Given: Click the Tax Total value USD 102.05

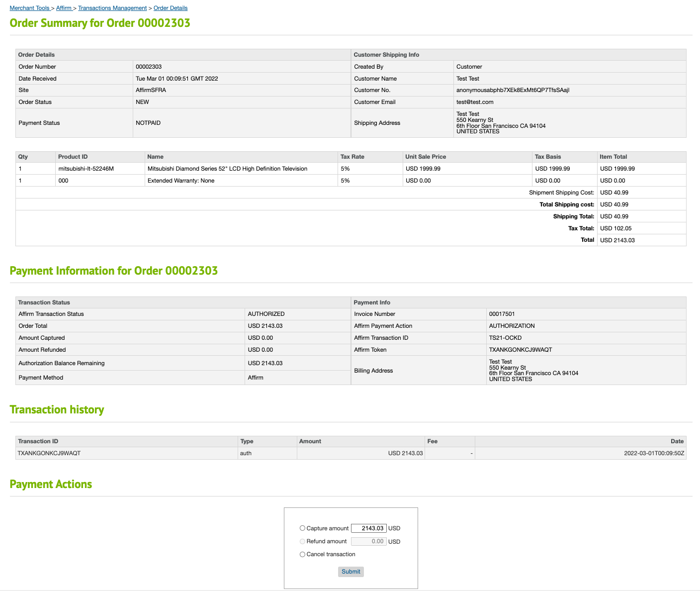Looking at the screenshot, I should [615, 228].
